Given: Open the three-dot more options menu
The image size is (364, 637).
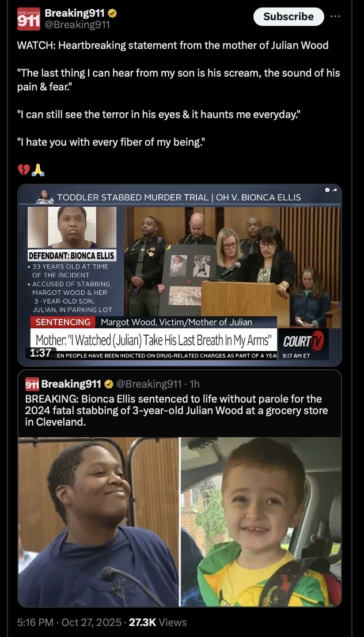Looking at the screenshot, I should 335,17.
